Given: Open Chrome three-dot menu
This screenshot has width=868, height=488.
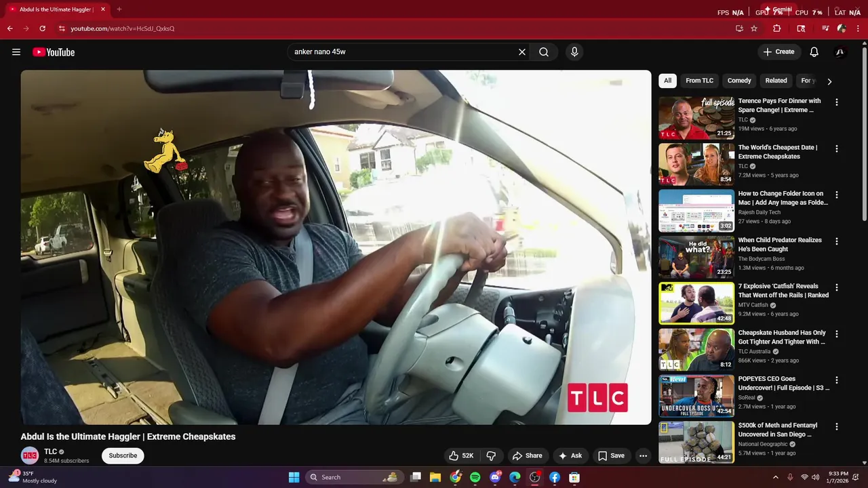Looking at the screenshot, I should (858, 28).
